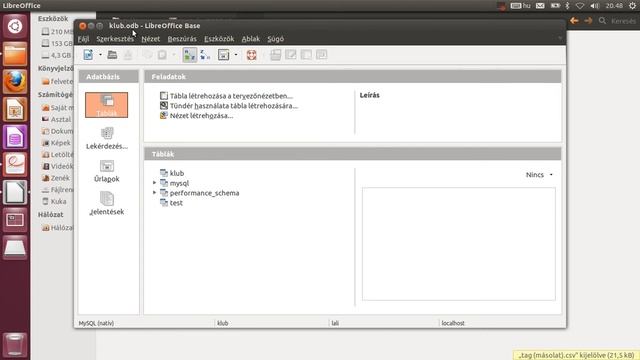Open the system gear menu
This screenshot has height=360, width=640.
pyautogui.click(x=632, y=6)
